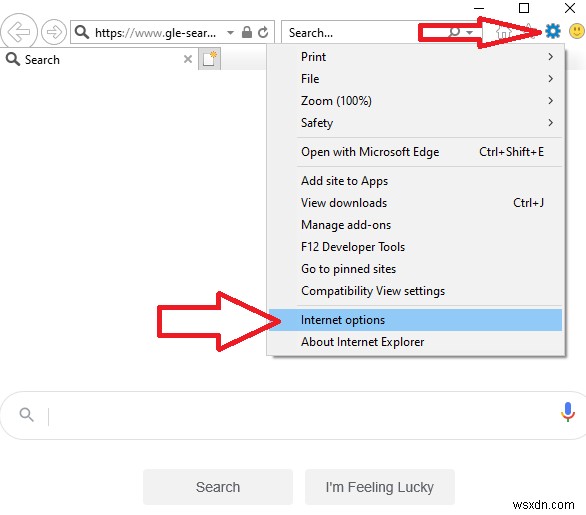Click the smiley feedback icon
The height and width of the screenshot is (515, 586).
[x=577, y=31]
